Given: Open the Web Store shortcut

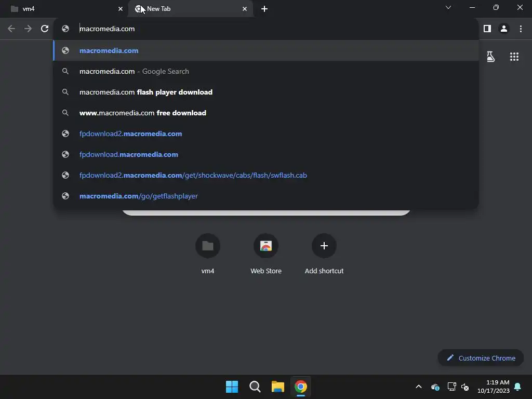Looking at the screenshot, I should pos(266,254).
